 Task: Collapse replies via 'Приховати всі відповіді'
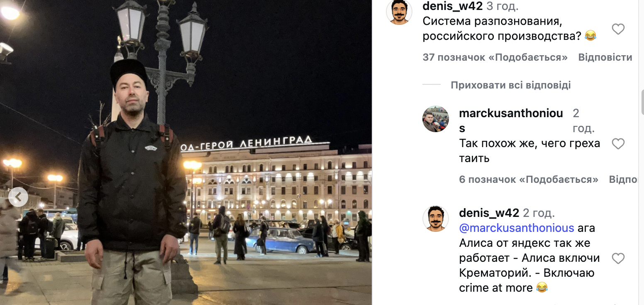click(x=511, y=85)
